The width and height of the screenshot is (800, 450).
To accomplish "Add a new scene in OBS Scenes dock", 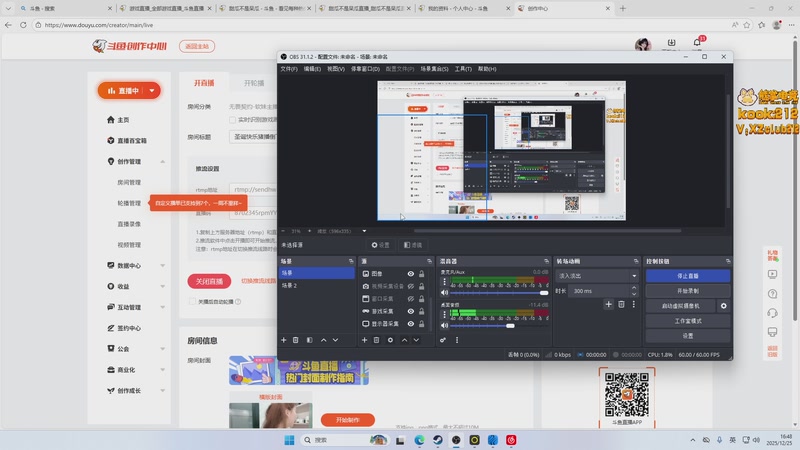I will [x=284, y=340].
